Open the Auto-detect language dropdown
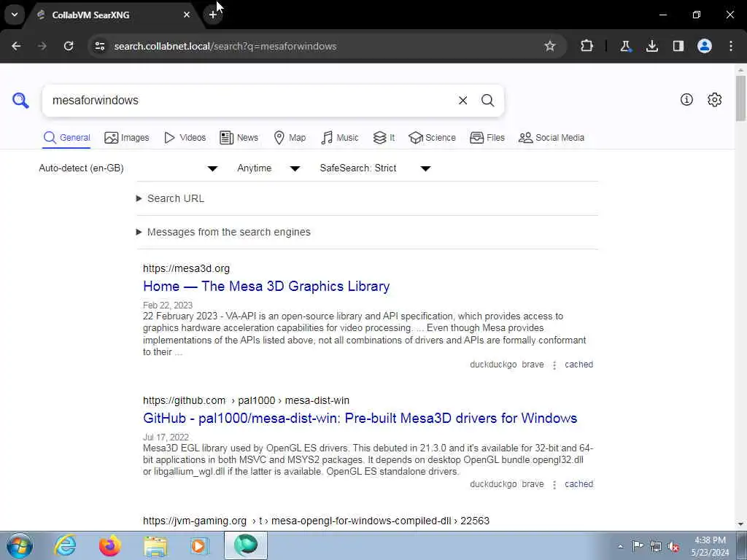This screenshot has width=747, height=560. [x=128, y=168]
